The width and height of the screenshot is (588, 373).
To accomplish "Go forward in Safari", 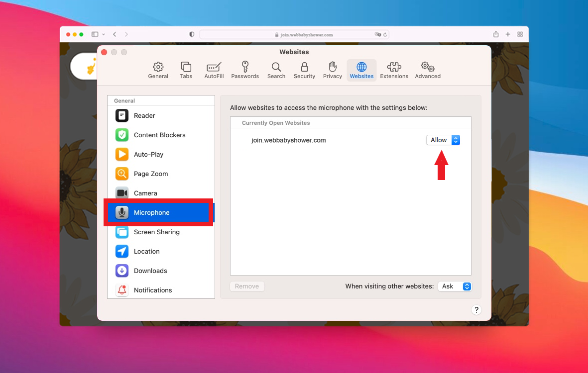I will click(x=126, y=34).
